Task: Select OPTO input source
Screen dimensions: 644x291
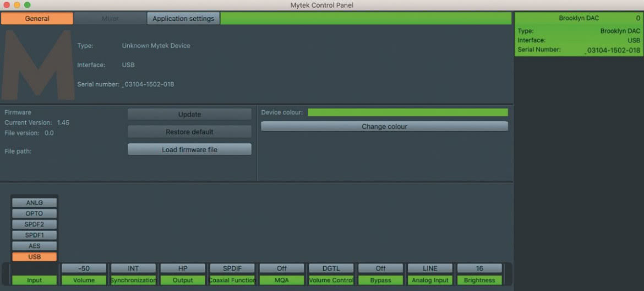Action: coord(35,213)
